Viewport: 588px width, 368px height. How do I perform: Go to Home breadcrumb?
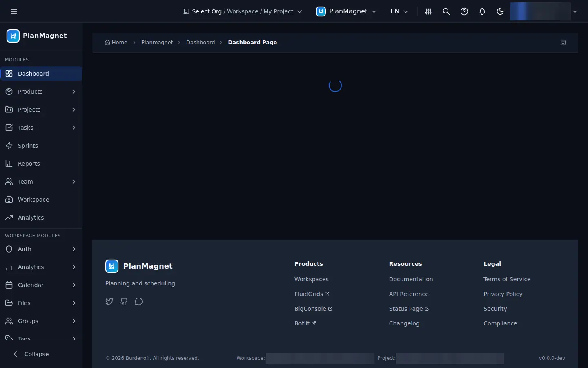pyautogui.click(x=116, y=43)
